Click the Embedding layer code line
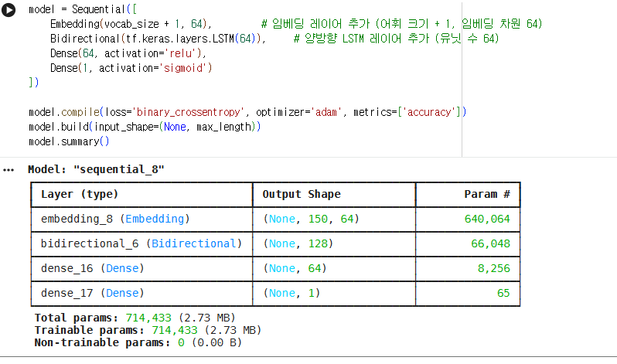 [x=131, y=24]
